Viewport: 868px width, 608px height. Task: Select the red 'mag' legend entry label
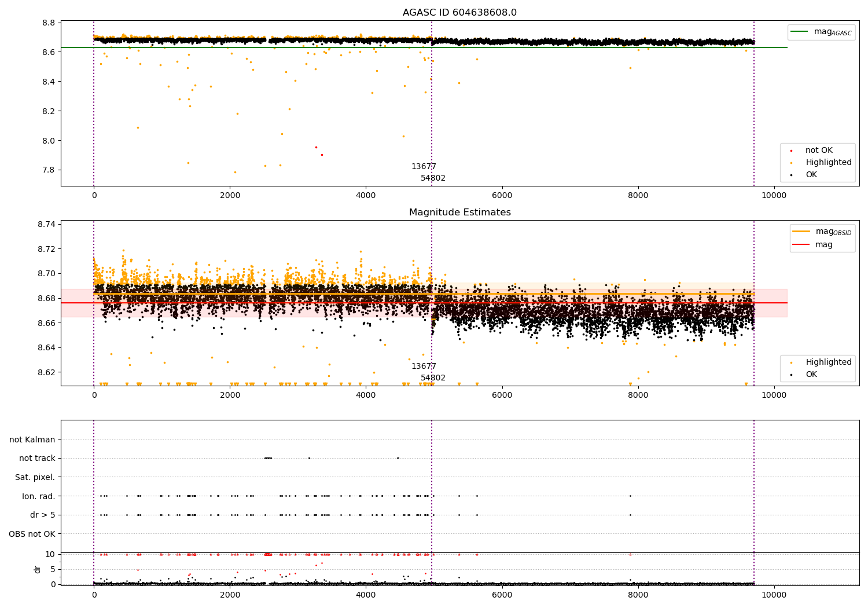click(x=823, y=245)
